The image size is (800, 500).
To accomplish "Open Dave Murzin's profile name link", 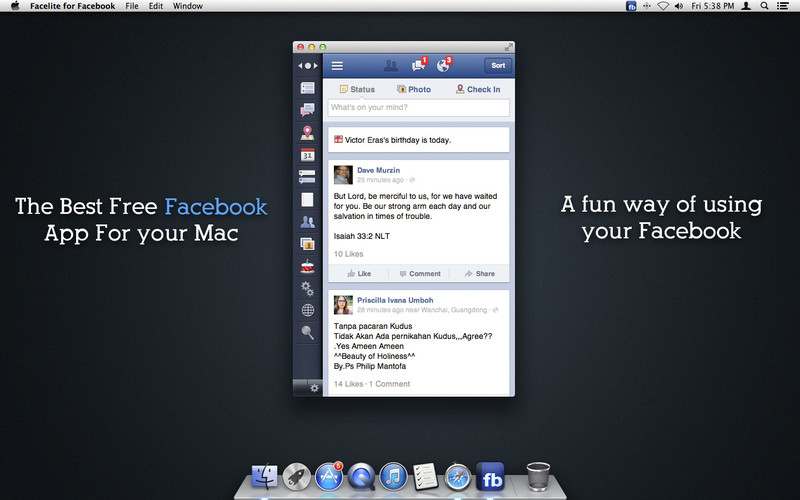I will coord(378,170).
